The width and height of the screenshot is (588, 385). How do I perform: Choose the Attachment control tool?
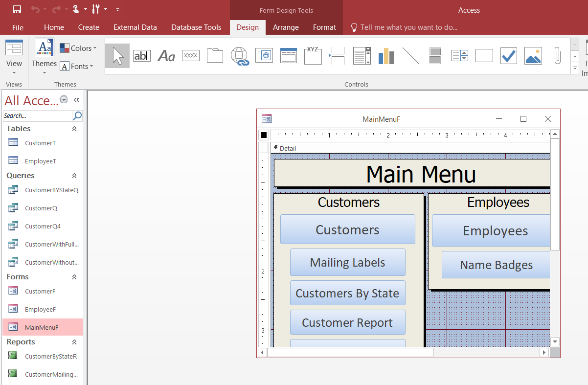pos(557,55)
